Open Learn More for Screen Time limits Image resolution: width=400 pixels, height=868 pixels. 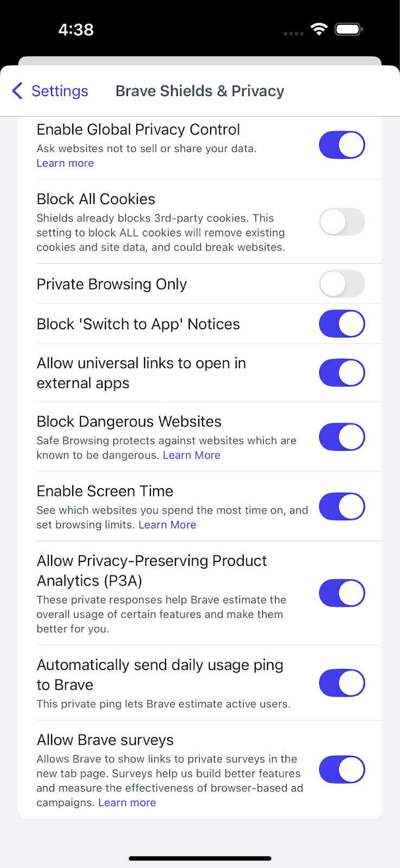point(167,525)
